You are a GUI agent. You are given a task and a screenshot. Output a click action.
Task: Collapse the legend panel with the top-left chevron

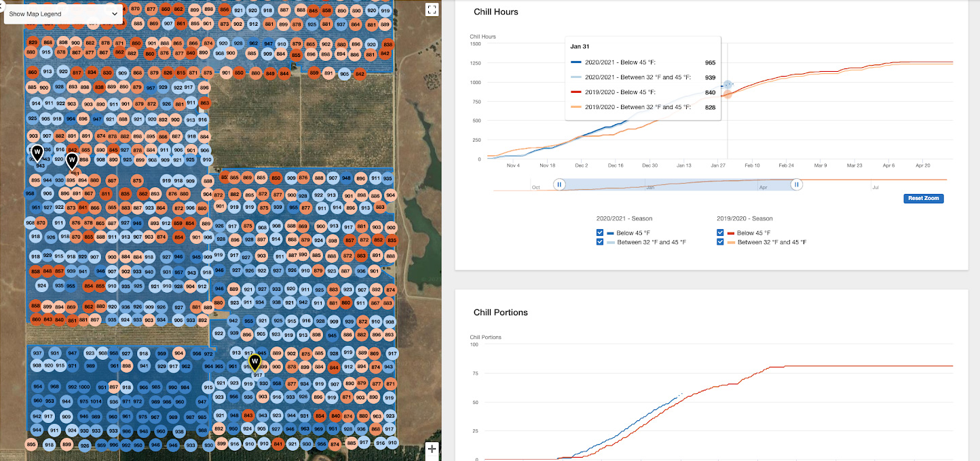(3, 7)
